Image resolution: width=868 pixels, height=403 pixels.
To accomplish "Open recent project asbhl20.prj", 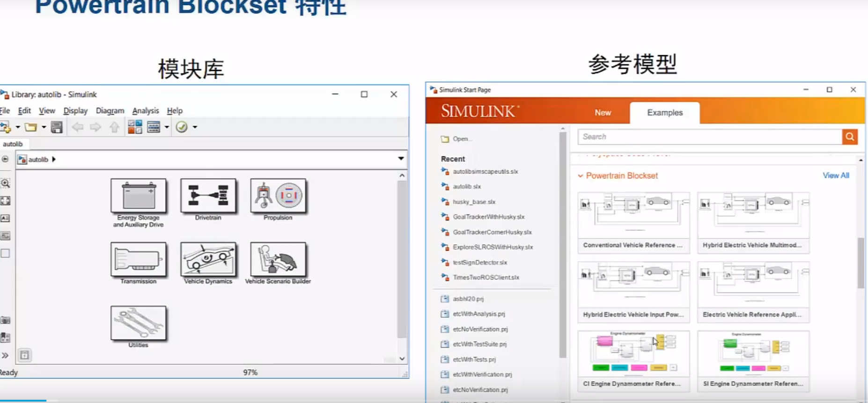I will (468, 299).
